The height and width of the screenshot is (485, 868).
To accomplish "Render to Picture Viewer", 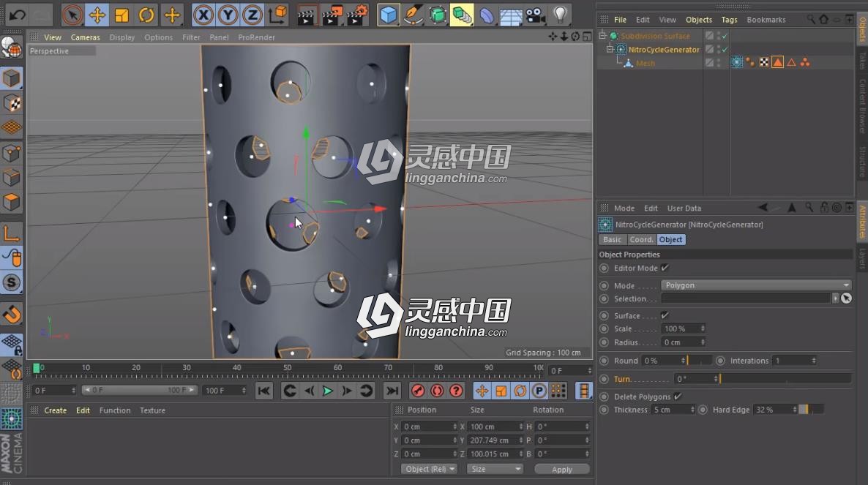I will [x=332, y=15].
